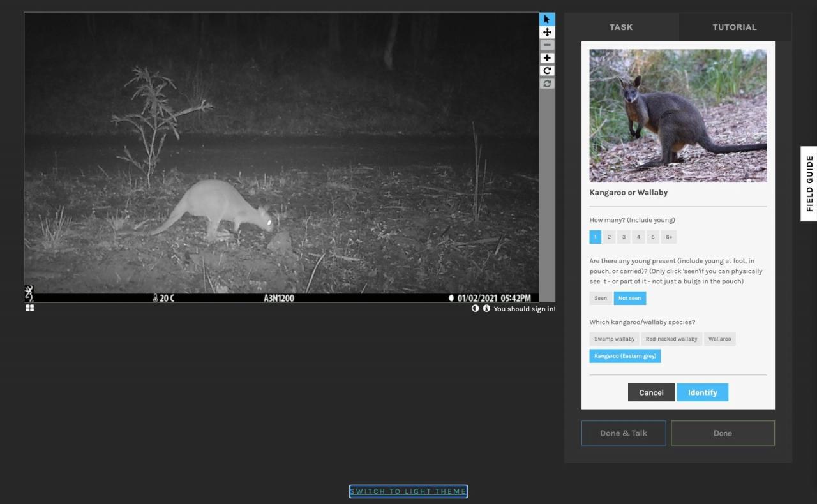This screenshot has height=504, width=817.
Task: Open the FIELD GUIDE side tab
Action: (809, 184)
